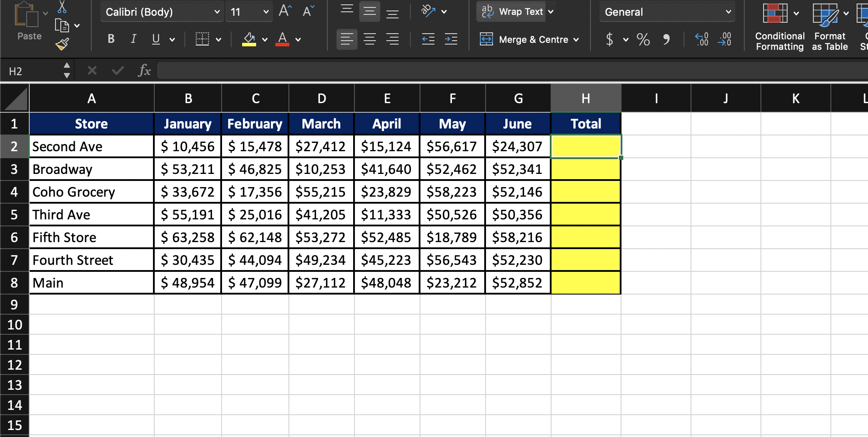Apply comma style number format
Screen dimensions: 868x437
pos(667,39)
